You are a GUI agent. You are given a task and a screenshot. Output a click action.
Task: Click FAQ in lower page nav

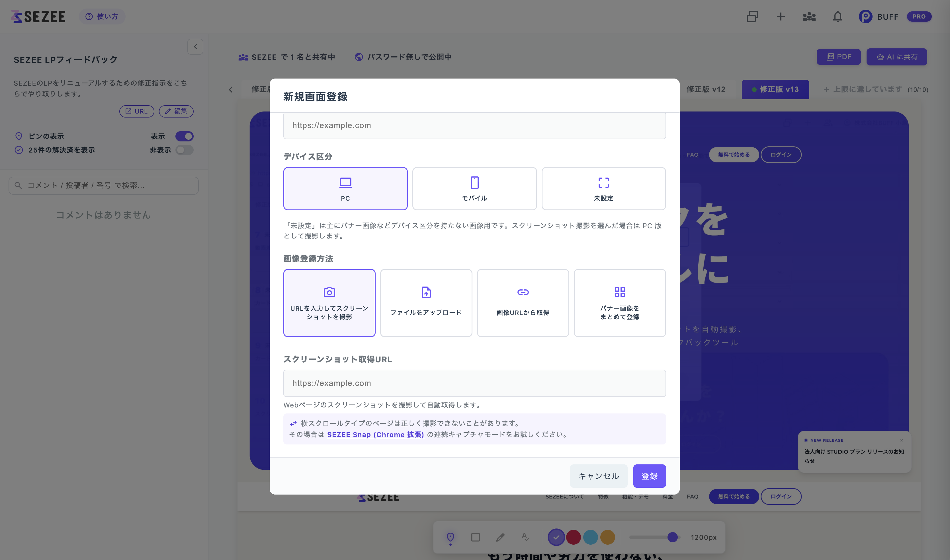[x=692, y=497]
